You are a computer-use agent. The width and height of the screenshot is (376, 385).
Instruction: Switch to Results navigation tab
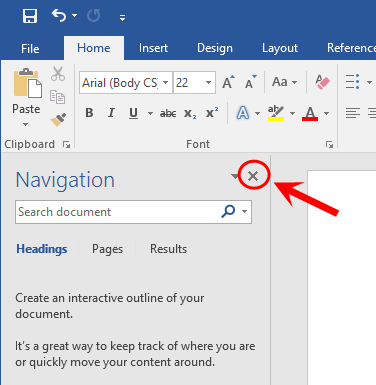point(168,249)
